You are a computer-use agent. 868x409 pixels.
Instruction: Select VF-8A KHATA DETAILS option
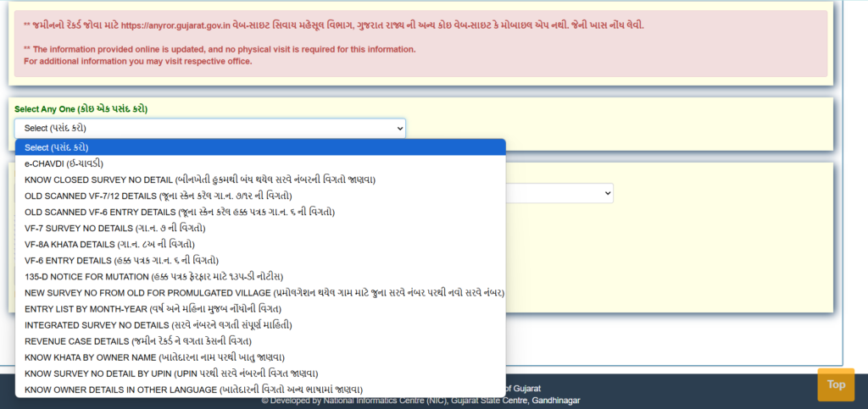(260, 244)
